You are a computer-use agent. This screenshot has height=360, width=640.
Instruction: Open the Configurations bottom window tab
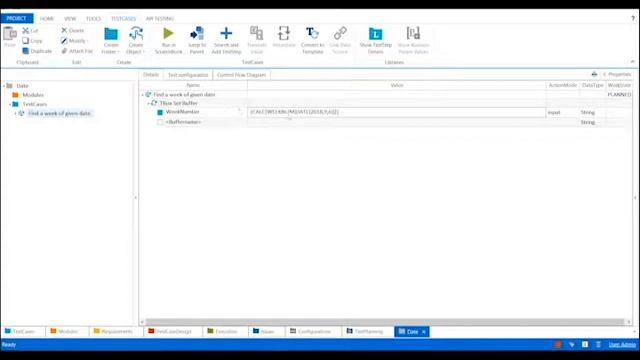click(x=310, y=331)
